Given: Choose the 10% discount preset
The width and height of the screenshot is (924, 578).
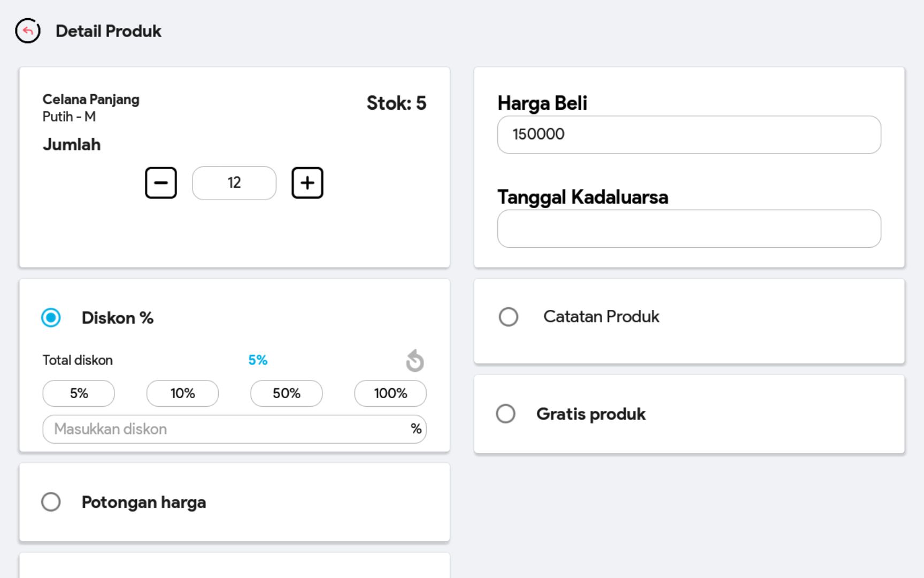Looking at the screenshot, I should pos(182,393).
